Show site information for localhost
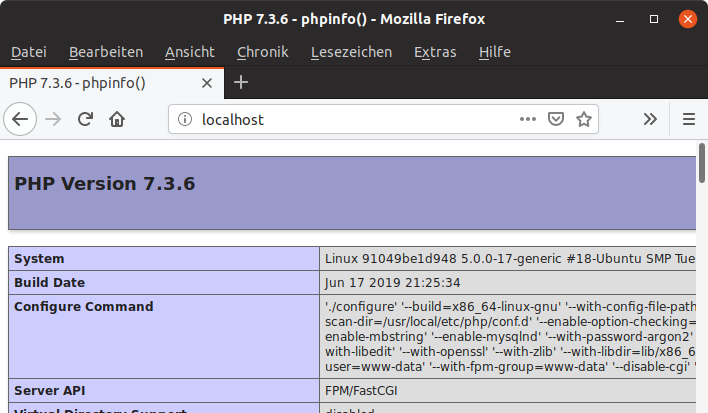The width and height of the screenshot is (708, 413). point(185,119)
